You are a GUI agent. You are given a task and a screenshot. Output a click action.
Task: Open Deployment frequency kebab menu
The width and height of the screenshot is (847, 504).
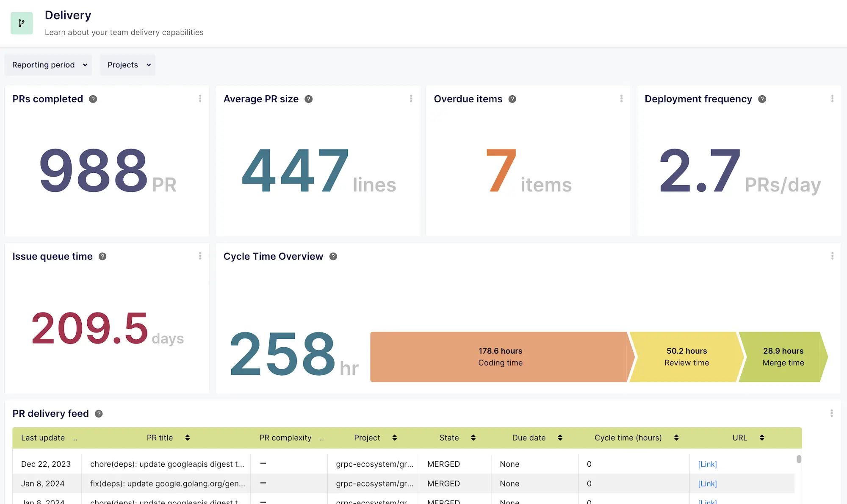832,98
